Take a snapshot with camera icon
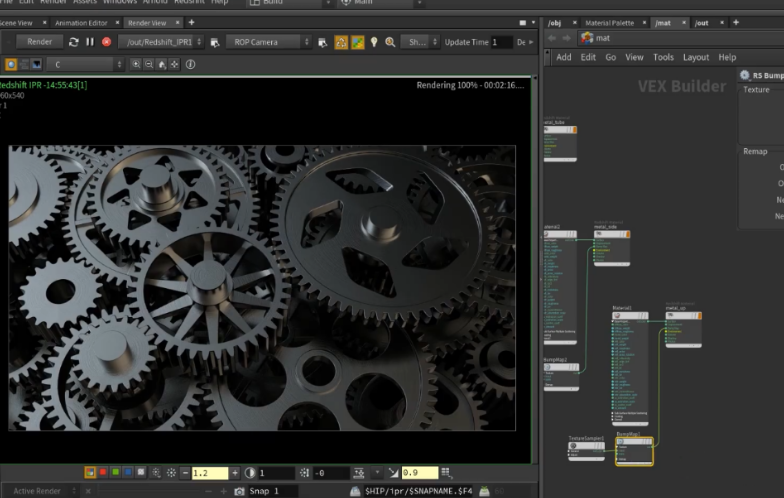784x498 pixels. tap(239, 491)
